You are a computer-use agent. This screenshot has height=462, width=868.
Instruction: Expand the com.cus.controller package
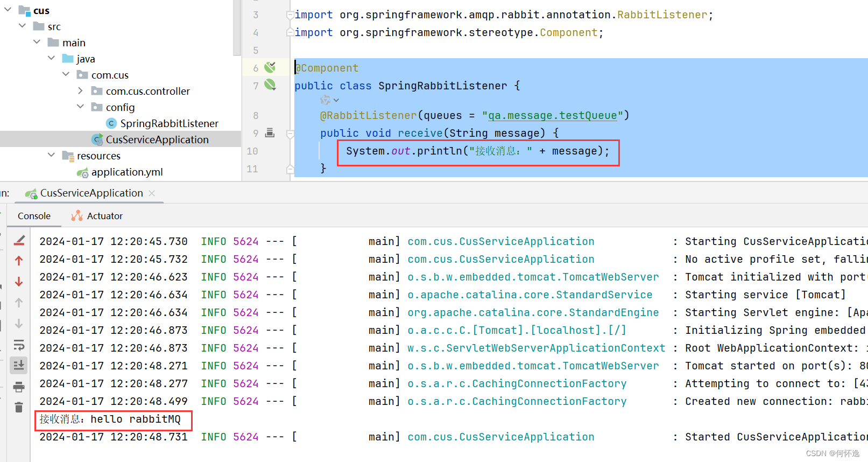(80, 90)
